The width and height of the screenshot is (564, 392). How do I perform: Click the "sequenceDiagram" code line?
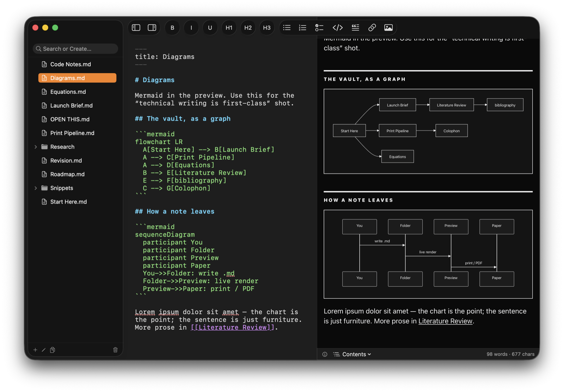165,235
